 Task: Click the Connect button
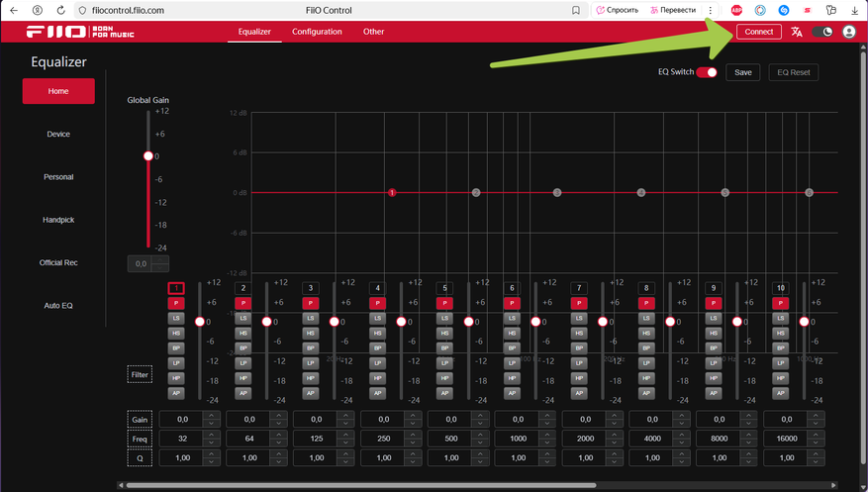(759, 32)
